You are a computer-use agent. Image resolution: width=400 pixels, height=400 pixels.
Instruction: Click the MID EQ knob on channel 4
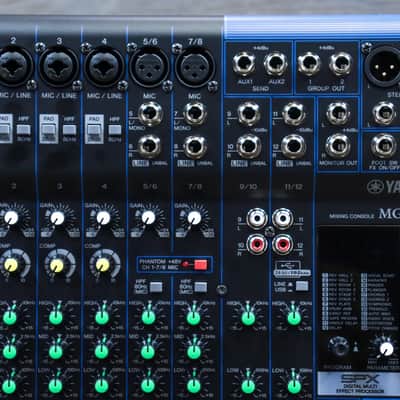pos(102,351)
